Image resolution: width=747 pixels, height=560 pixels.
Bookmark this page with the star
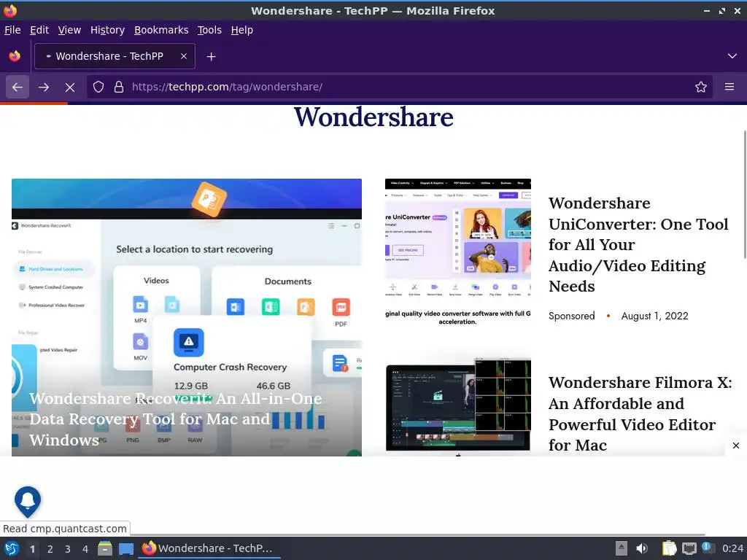(x=700, y=87)
